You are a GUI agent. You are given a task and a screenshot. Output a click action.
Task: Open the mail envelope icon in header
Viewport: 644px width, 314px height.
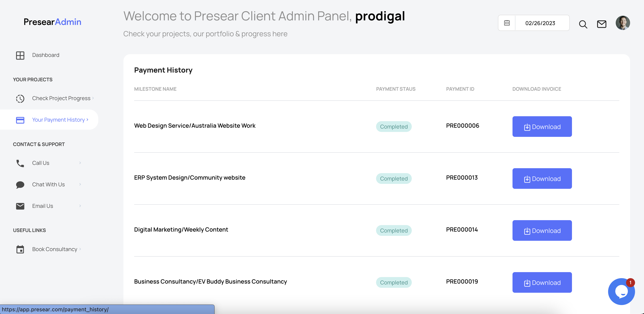tap(602, 24)
